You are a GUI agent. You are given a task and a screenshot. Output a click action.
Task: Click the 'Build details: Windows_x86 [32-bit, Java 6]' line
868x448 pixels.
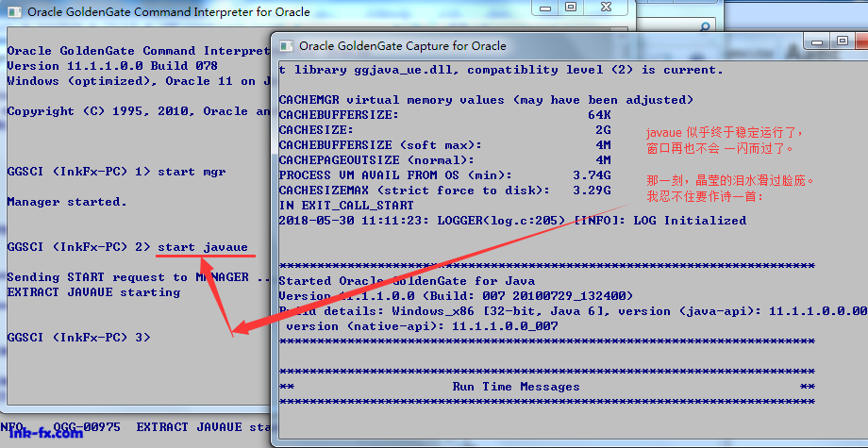point(573,311)
